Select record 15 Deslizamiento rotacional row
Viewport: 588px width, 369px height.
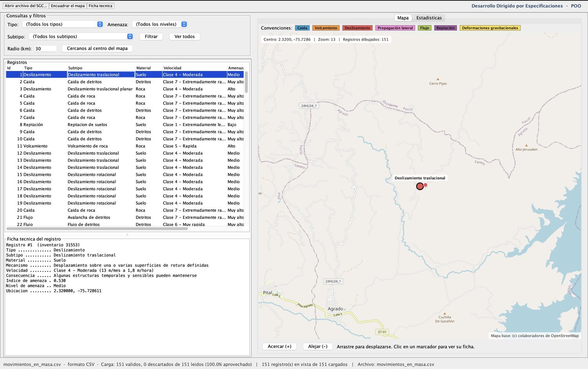[125, 175]
